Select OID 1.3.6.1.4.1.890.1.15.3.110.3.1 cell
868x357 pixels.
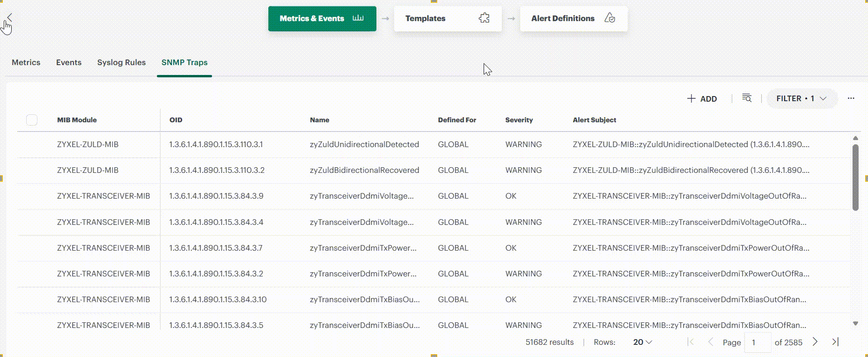pos(216,144)
